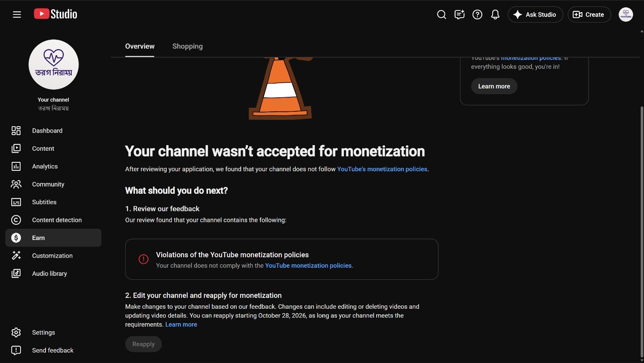Switch to the Overview tab

coord(140,46)
